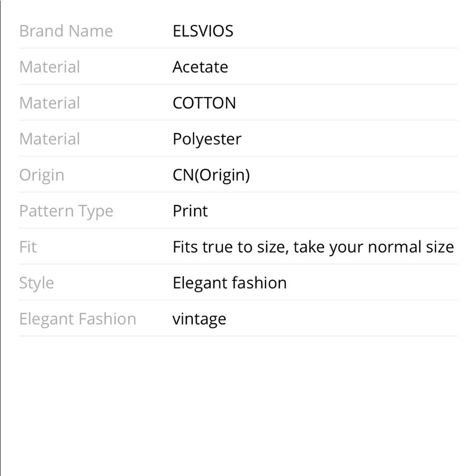Screen dimensions: 476x476
Task: Select the vintage value text
Action: (x=199, y=319)
